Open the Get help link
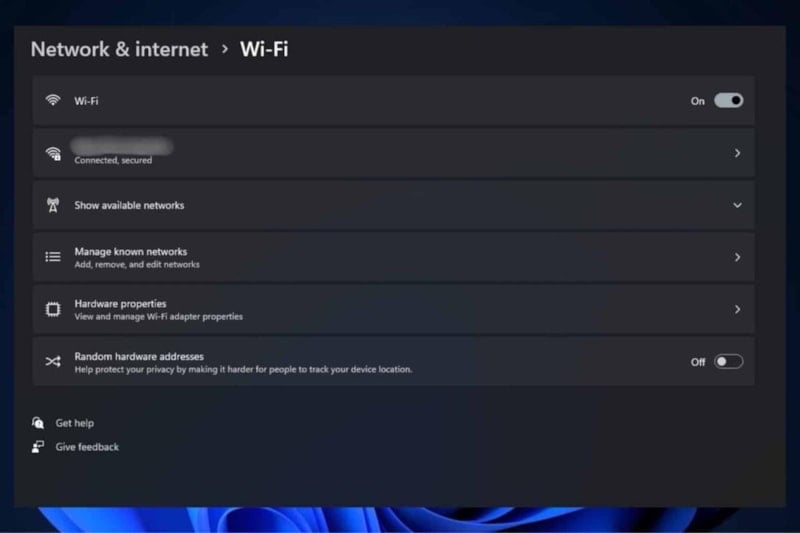 74,423
